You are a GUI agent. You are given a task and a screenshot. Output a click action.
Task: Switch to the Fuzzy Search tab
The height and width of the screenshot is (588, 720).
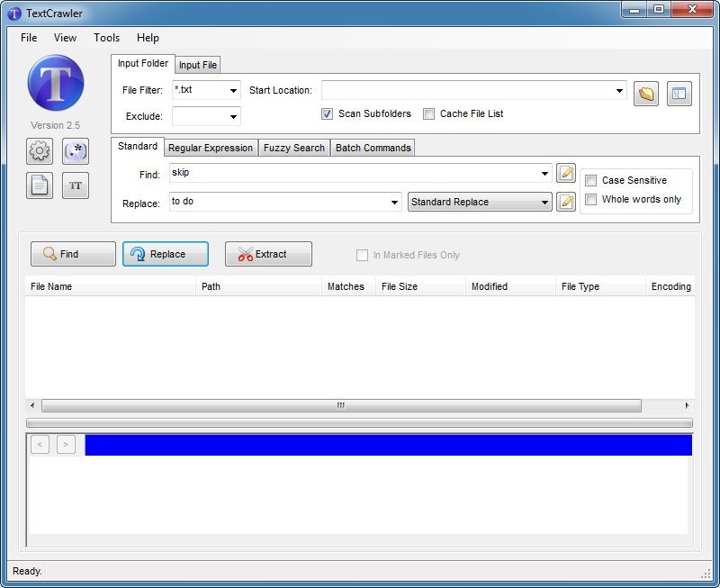293,147
